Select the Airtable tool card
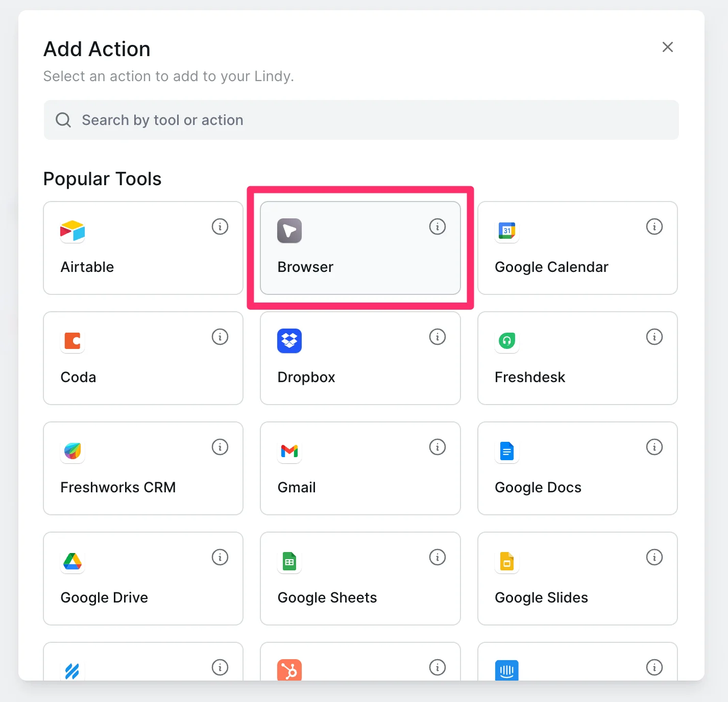The height and width of the screenshot is (702, 728). coord(143,248)
